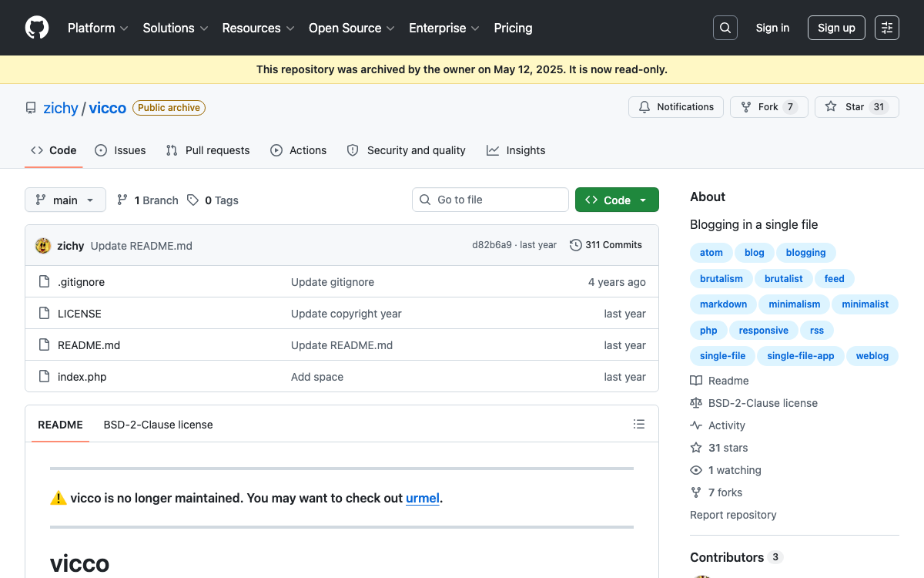Screen dimensions: 924x578
Task: Open the green Code dropdown button
Action: 617,200
